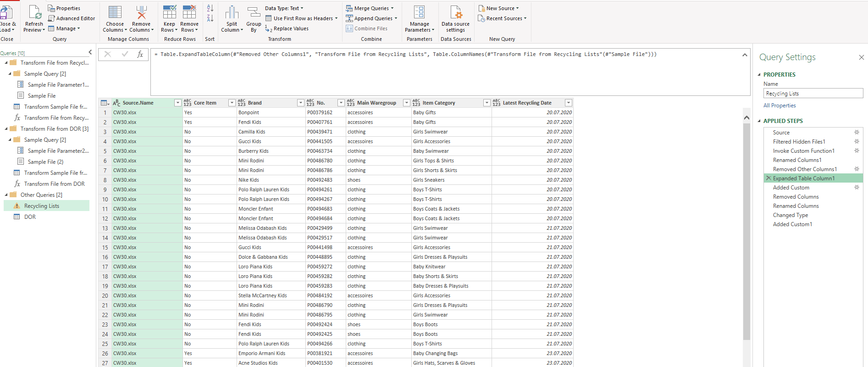The image size is (868, 367).
Task: Open settings gear for the Source step
Action: pos(857,132)
